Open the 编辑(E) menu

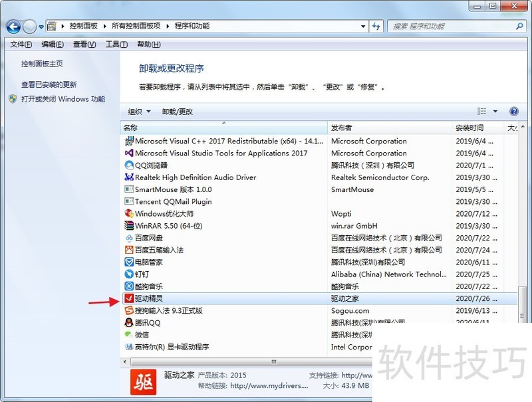53,45
